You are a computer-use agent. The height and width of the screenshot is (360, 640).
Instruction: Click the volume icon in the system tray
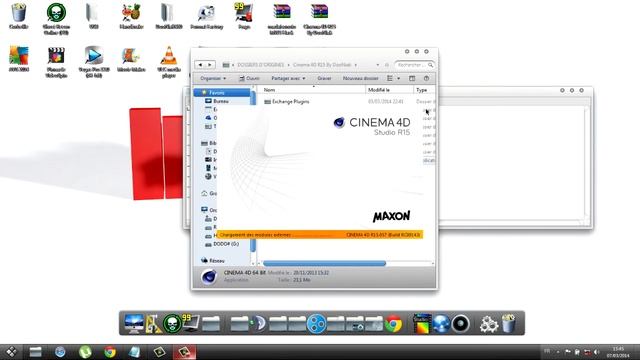pos(596,352)
